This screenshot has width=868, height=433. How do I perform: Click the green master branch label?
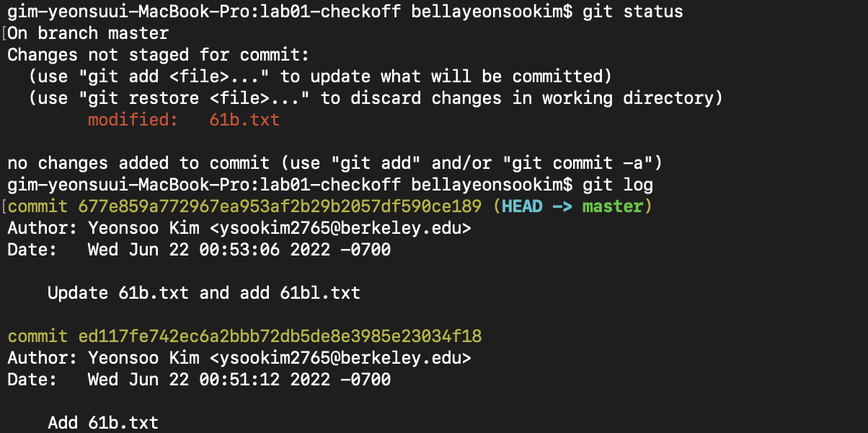point(612,206)
